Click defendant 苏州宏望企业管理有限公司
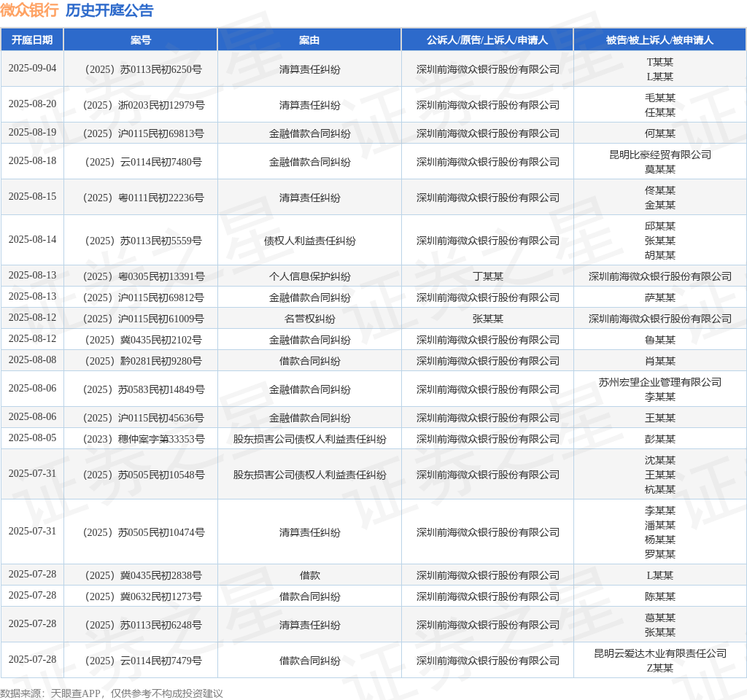This screenshot has width=747, height=700. (x=659, y=382)
